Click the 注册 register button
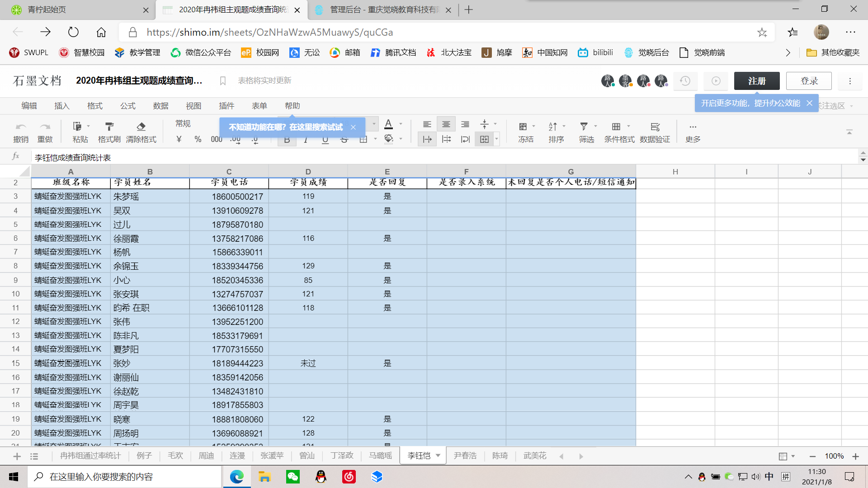This screenshot has width=868, height=488. click(x=757, y=81)
